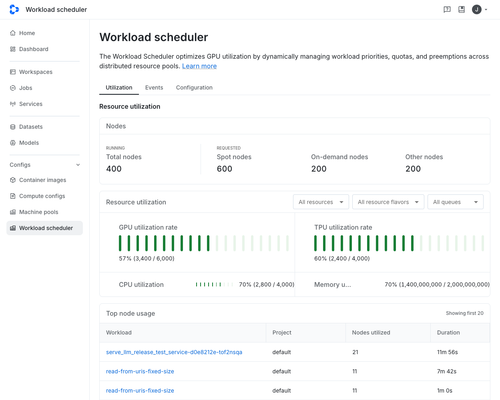Screen dimensions: 500x400
Task: Select the Utilization tab
Action: click(x=119, y=88)
